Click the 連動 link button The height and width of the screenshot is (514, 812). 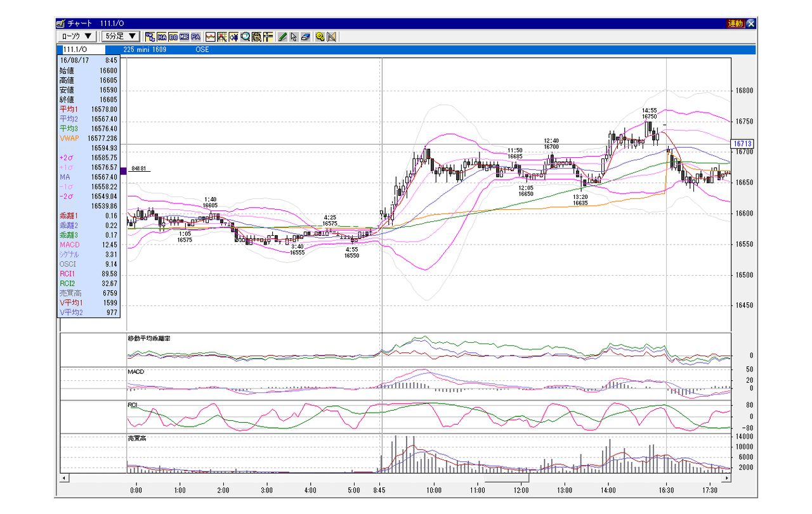pyautogui.click(x=735, y=23)
